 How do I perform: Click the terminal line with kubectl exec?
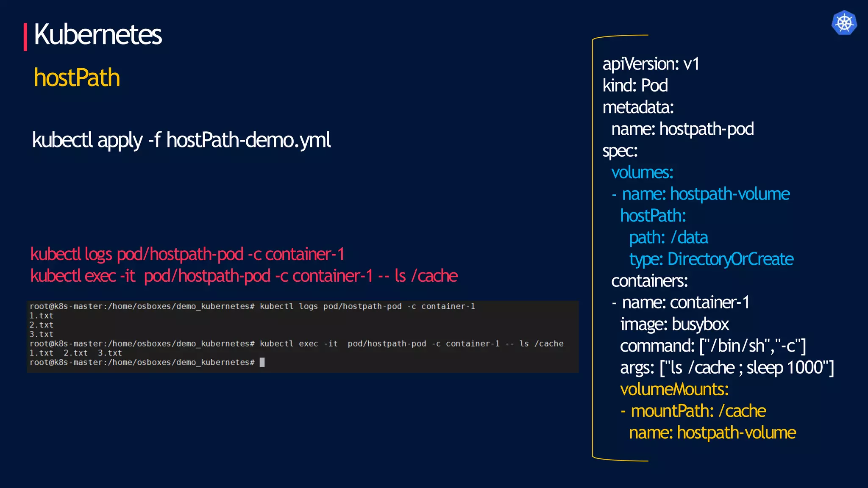point(297,344)
